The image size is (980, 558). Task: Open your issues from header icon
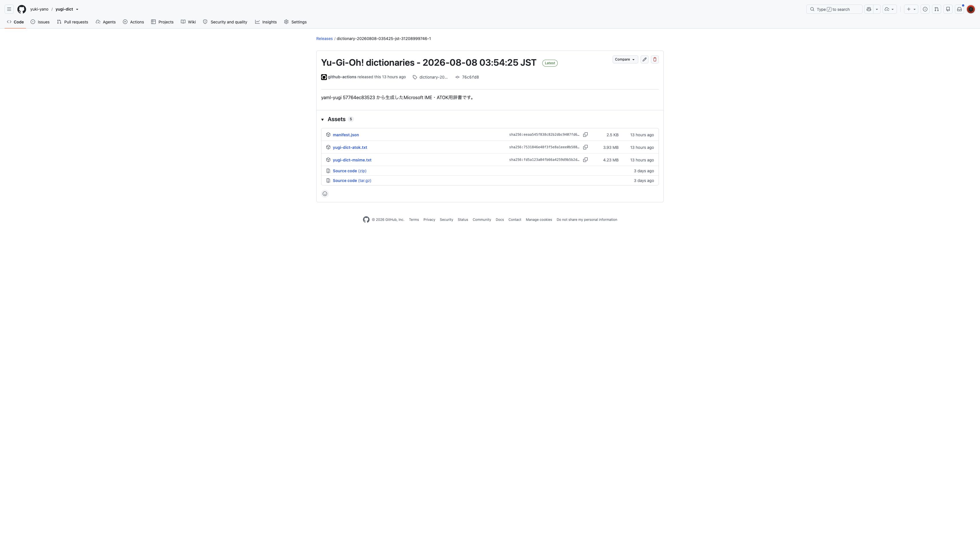925,9
